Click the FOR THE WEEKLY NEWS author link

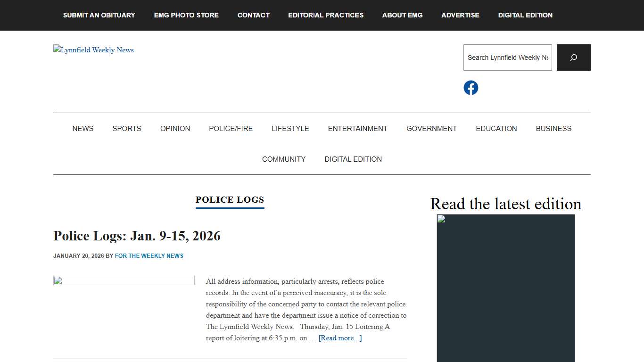(149, 255)
